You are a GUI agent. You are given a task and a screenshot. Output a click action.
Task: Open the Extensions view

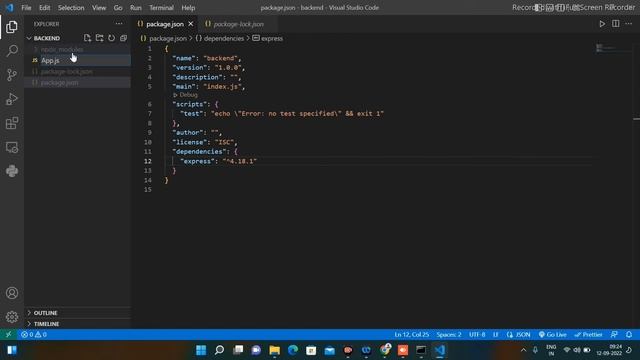point(12,123)
